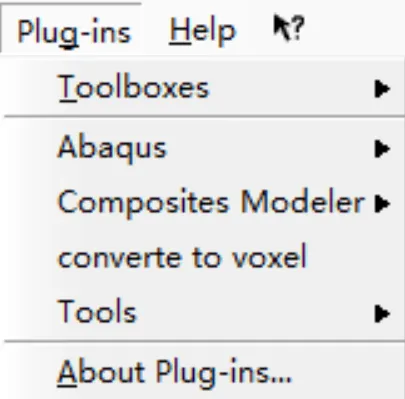Image resolution: width=405 pixels, height=399 pixels.
Task: Click the triangle beside Composites Modeler
Action: click(x=382, y=203)
